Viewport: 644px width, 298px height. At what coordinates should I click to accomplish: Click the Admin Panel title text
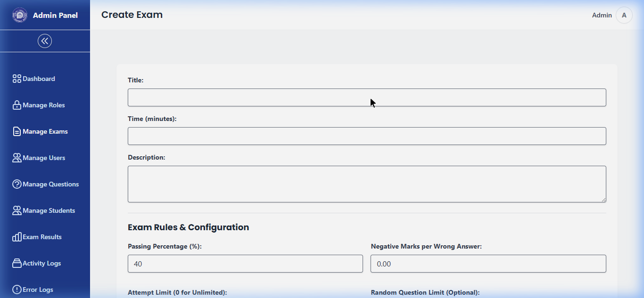(x=55, y=15)
